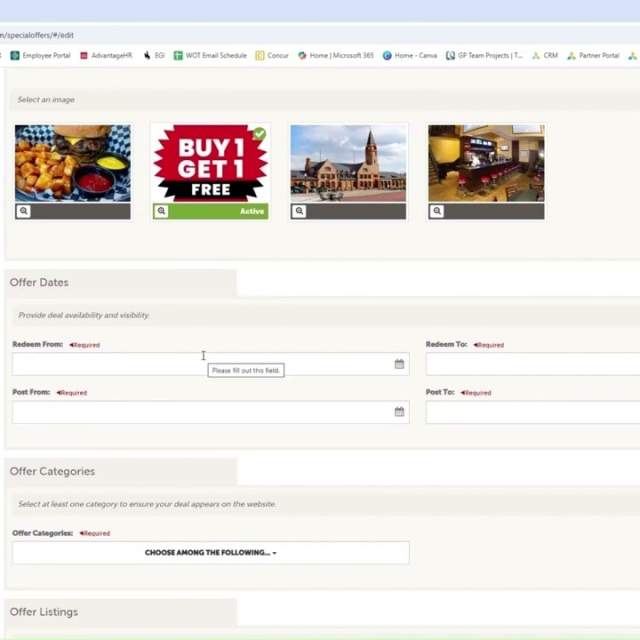Select the burger and tater tots image
Image resolution: width=640 pixels, height=640 pixels.
[x=73, y=163]
